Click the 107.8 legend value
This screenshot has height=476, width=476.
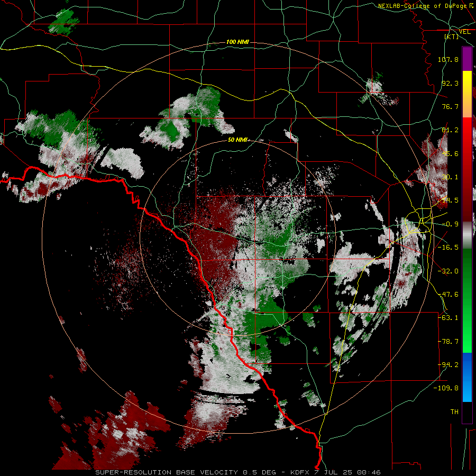pyautogui.click(x=448, y=59)
